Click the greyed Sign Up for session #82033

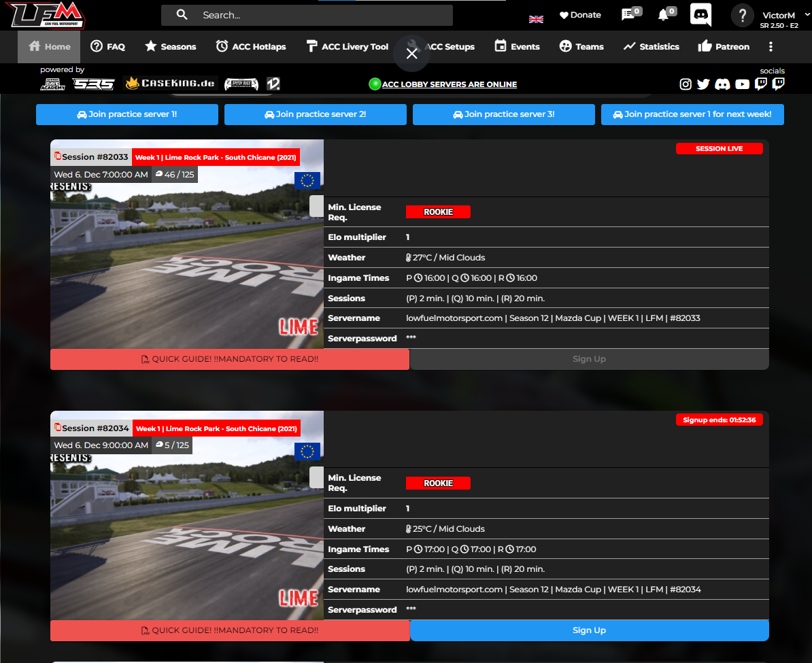click(x=590, y=359)
